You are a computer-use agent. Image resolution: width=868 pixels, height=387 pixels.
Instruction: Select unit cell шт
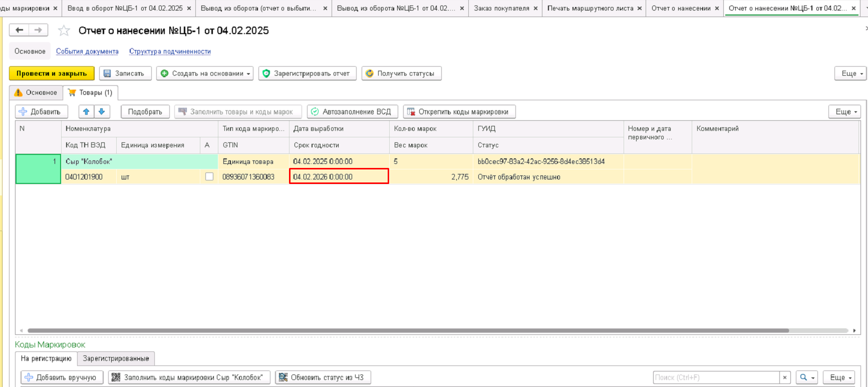pyautogui.click(x=158, y=177)
